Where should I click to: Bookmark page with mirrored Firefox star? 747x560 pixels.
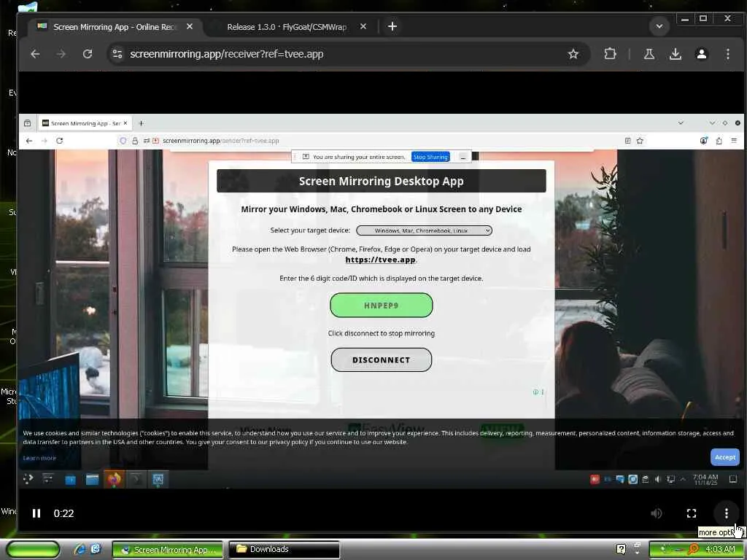point(640,141)
